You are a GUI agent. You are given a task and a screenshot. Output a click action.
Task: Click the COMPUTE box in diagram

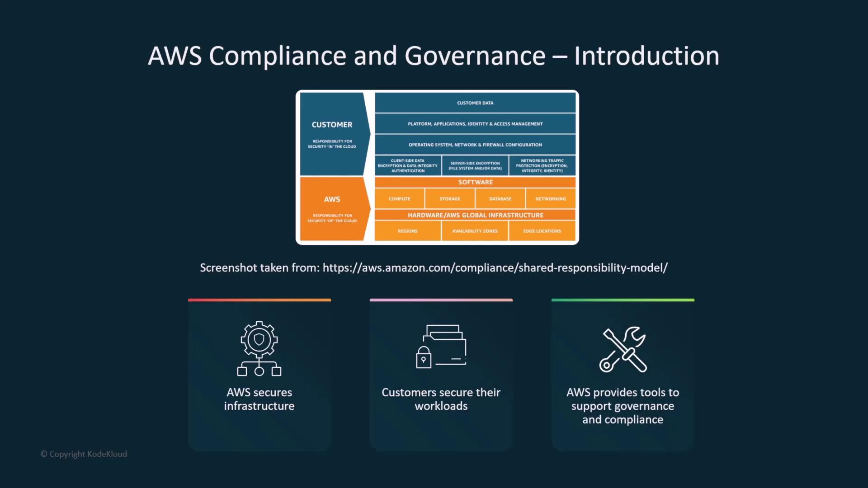(x=400, y=199)
